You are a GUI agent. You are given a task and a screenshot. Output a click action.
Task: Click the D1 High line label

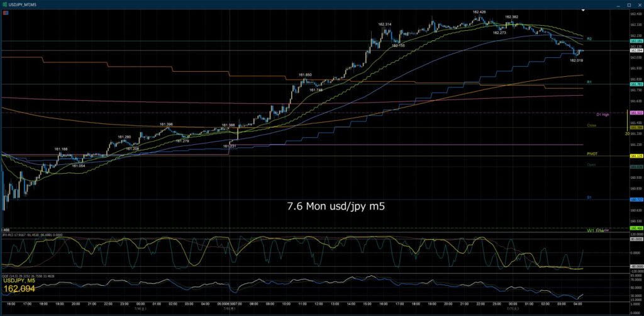[602, 115]
